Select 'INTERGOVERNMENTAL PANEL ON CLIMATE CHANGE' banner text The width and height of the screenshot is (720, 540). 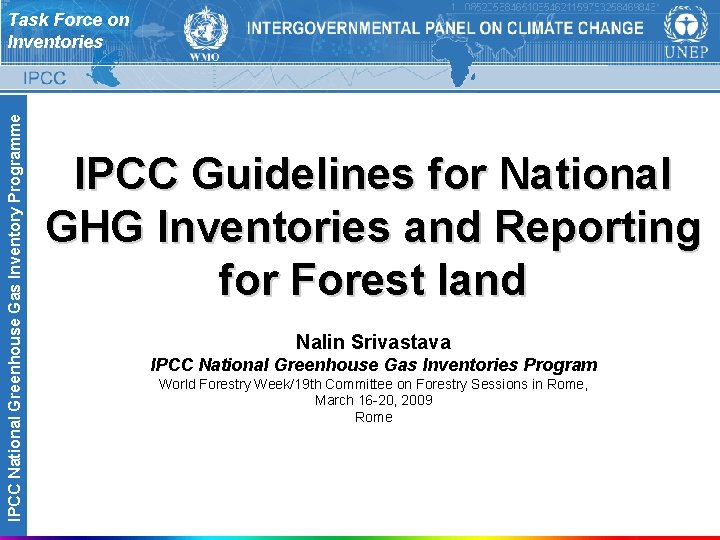point(445,28)
